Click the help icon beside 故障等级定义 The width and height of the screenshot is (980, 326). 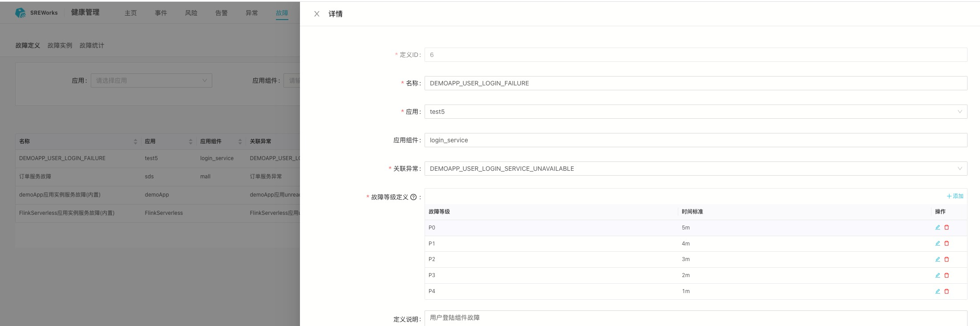413,197
